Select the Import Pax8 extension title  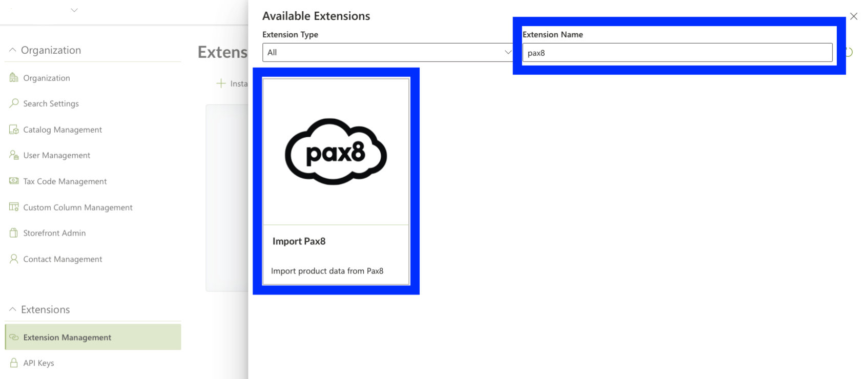pos(299,241)
